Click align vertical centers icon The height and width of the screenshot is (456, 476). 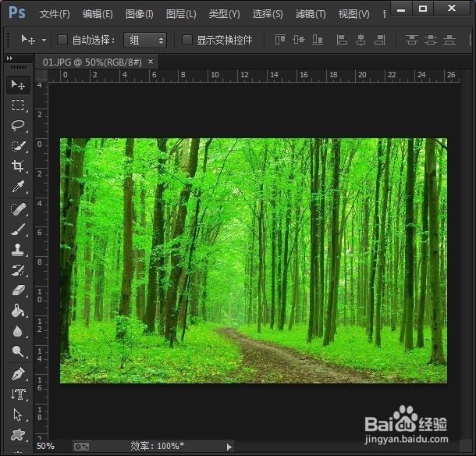pyautogui.click(x=299, y=40)
